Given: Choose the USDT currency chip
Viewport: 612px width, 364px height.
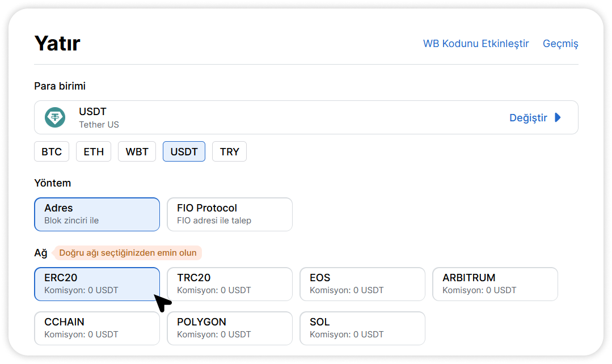Looking at the screenshot, I should 184,151.
